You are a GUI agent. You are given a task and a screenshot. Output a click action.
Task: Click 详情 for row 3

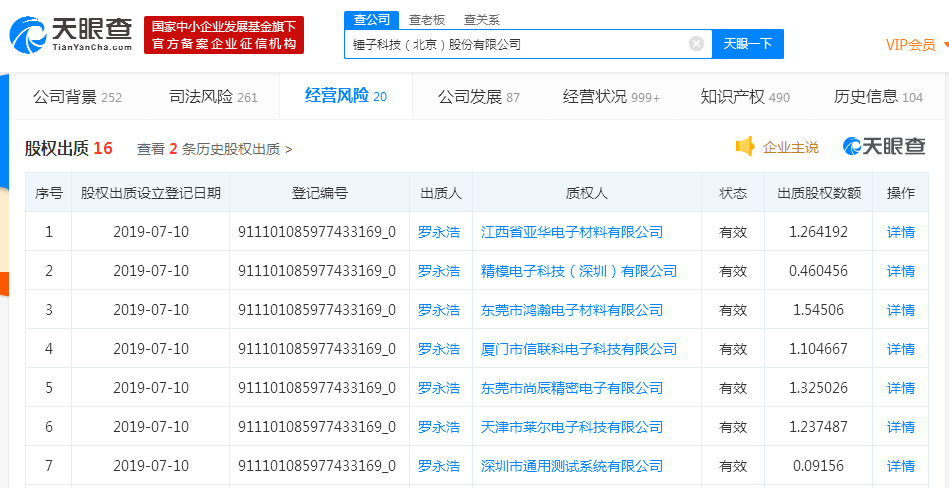click(901, 310)
